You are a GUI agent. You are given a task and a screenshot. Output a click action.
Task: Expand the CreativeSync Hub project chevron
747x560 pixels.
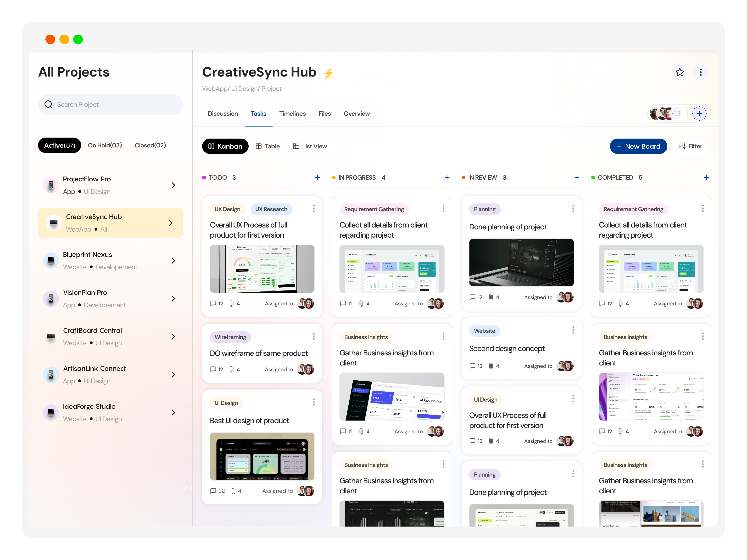click(171, 223)
